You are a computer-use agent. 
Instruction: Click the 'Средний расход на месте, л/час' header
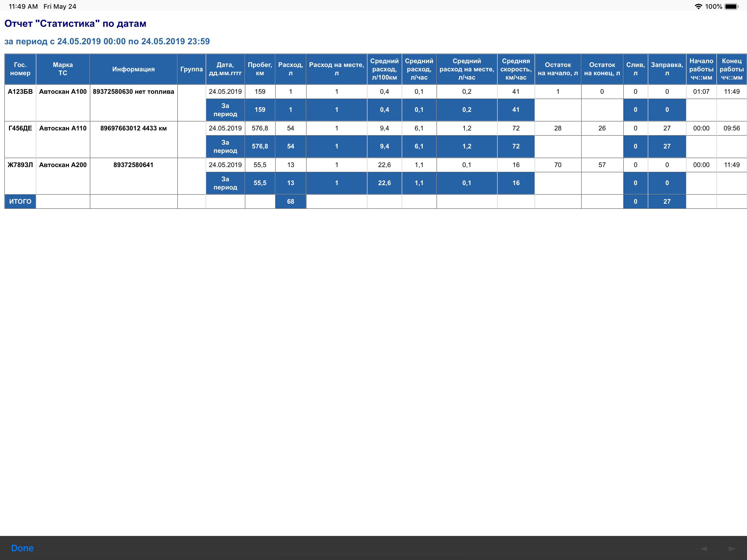pos(467,69)
